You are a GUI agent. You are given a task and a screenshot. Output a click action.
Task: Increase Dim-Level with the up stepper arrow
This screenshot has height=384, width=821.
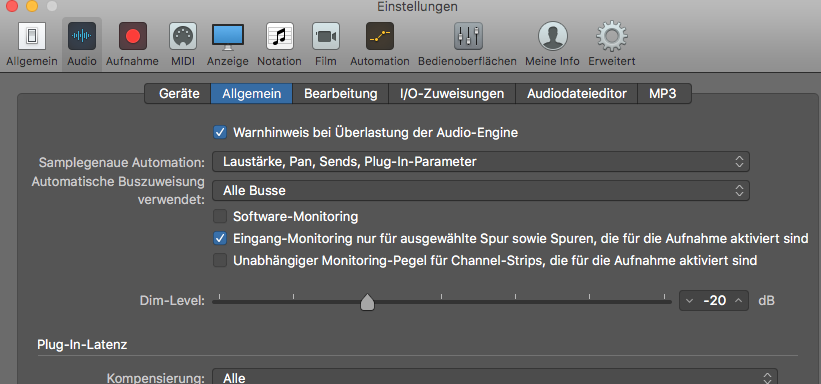738,301
